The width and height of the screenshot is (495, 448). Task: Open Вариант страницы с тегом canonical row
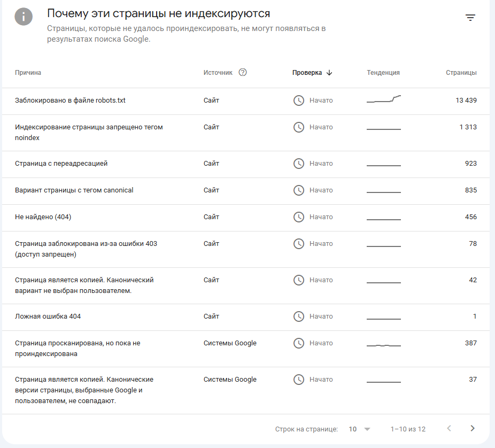245,191
